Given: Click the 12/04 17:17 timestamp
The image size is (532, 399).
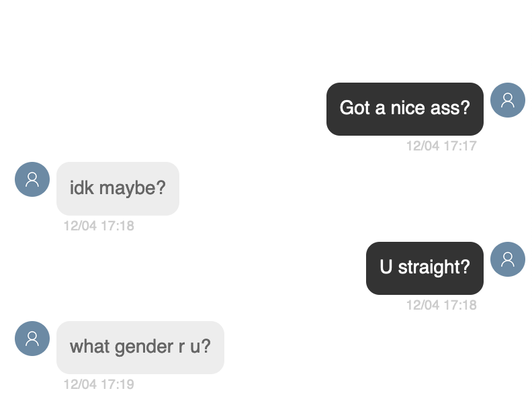Looking at the screenshot, I should [x=441, y=146].
